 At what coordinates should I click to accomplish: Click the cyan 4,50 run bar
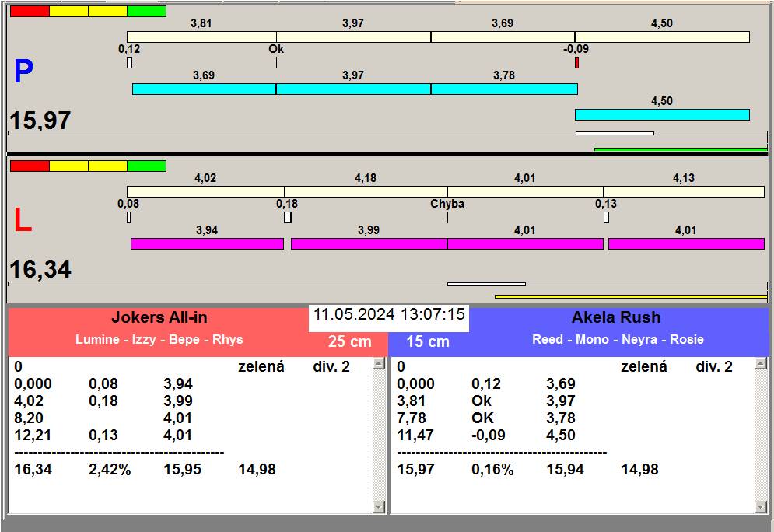click(x=661, y=114)
